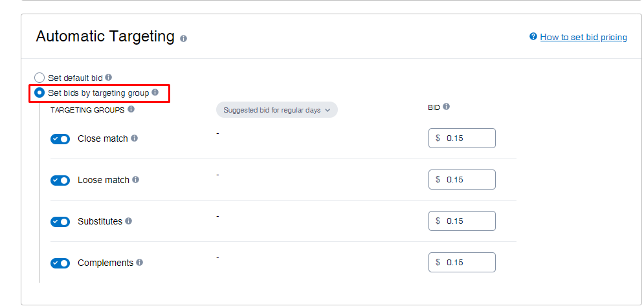Open the How to set bid pricing link
Viewport: 644px width, 306px height.
[x=583, y=38]
